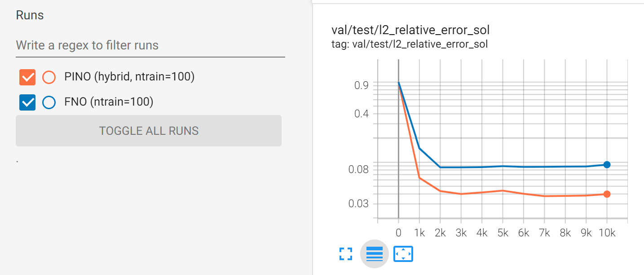Expand the chart to full size
Viewport: 644px width, 275px height.
pyautogui.click(x=345, y=254)
